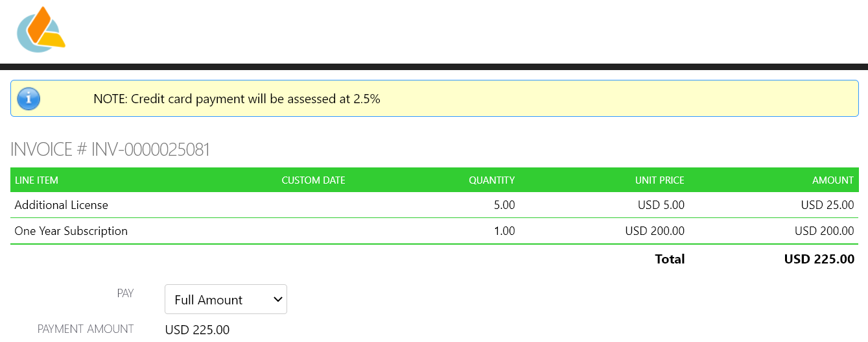Click the Quantity column header

491,180
